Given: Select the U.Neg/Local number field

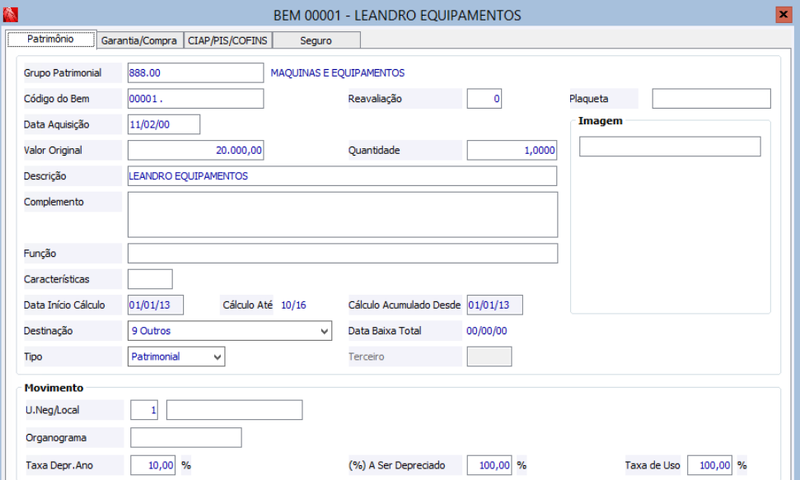Looking at the screenshot, I should click(144, 410).
